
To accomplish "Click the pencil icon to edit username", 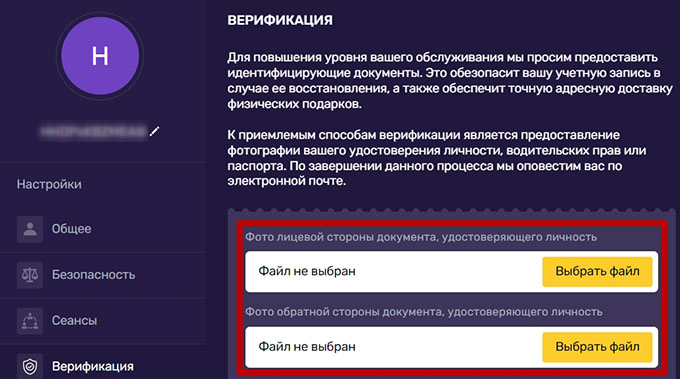I will [154, 131].
